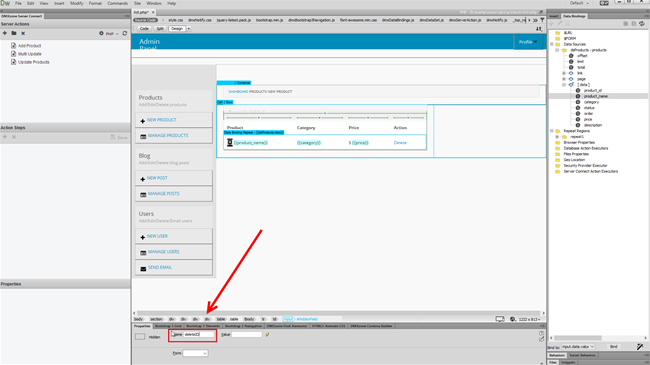Viewport: 650px width, 365px height.
Task: Open the Form dropdown in Properties
Action: [x=195, y=353]
